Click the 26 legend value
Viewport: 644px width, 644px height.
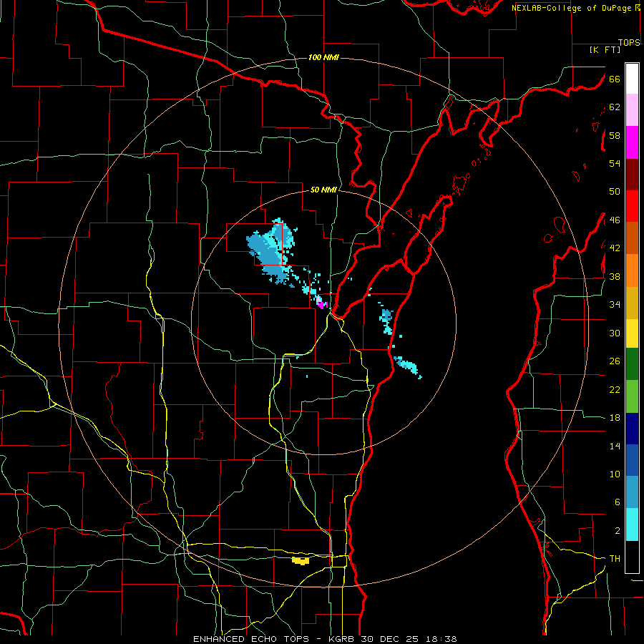615,361
